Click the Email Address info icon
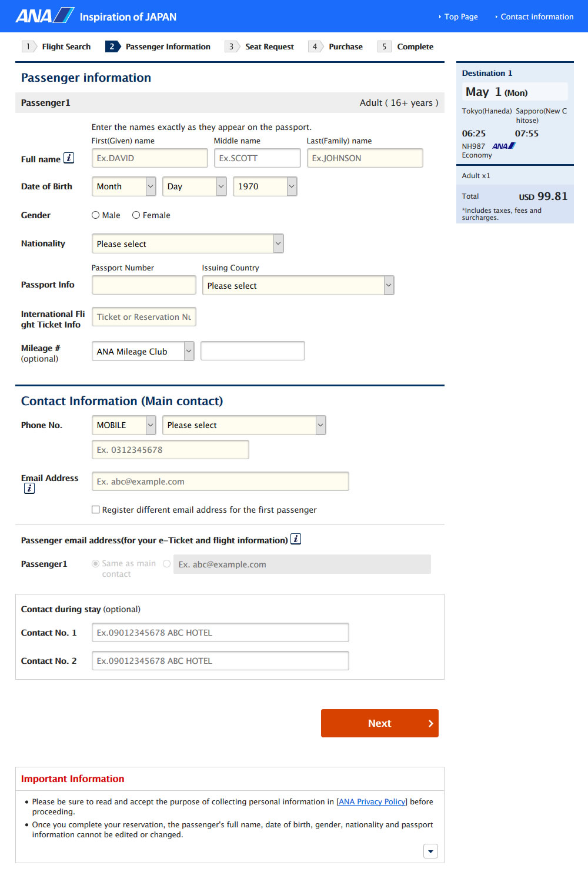The height and width of the screenshot is (882, 588). coord(29,489)
